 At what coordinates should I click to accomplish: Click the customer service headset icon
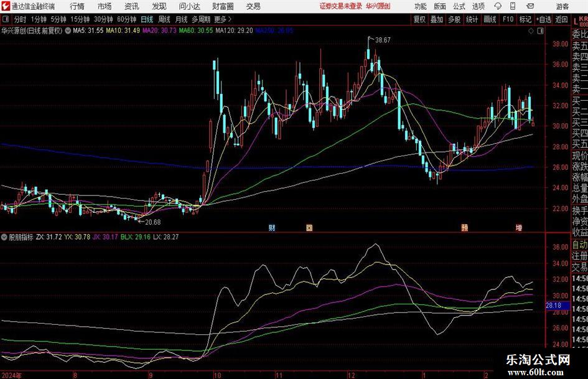tap(498, 6)
